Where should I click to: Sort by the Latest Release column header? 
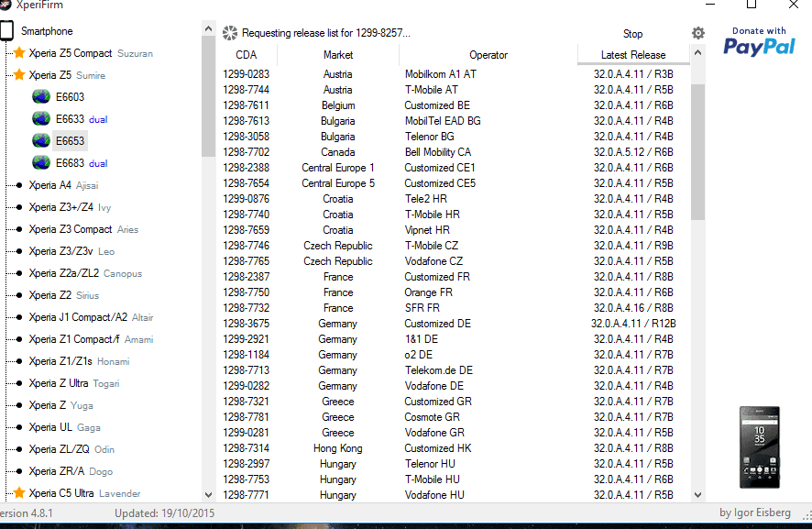click(x=633, y=55)
